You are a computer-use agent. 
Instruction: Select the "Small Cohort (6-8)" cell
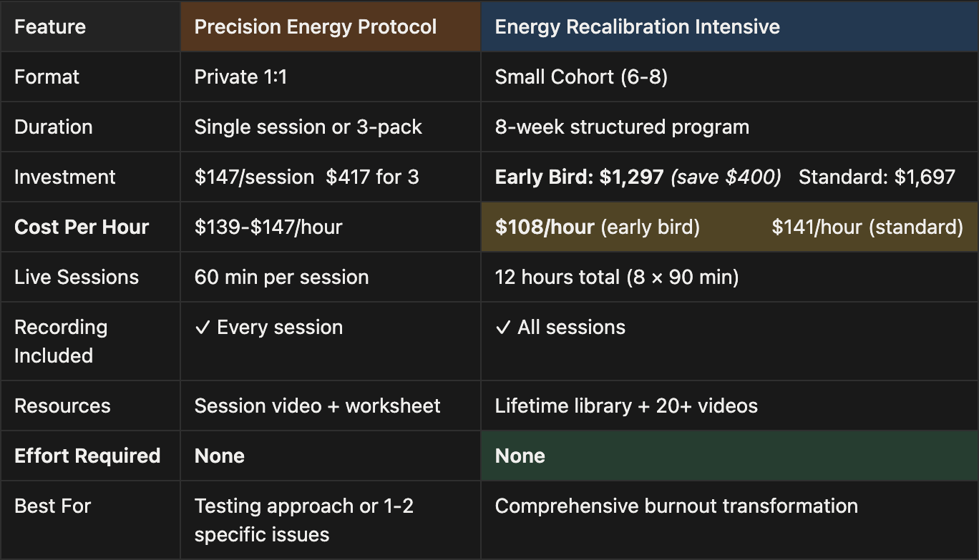[581, 77]
